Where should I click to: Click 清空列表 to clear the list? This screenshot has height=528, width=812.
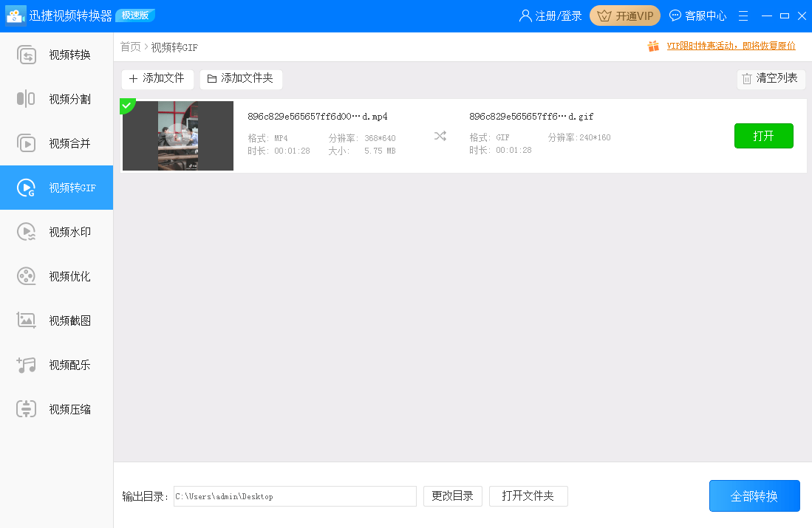[x=771, y=79]
